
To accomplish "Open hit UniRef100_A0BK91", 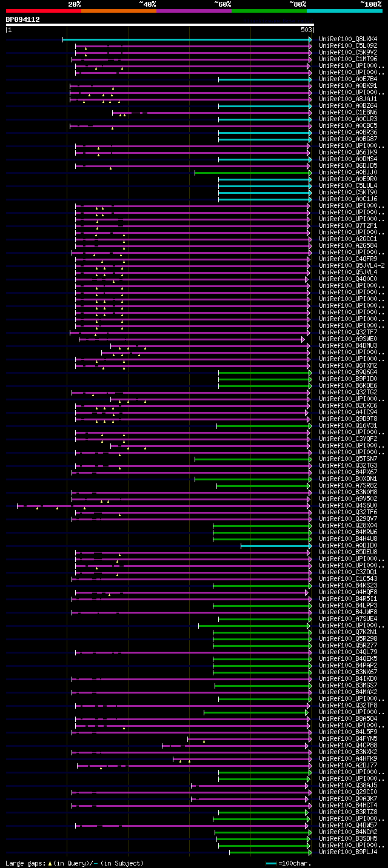I will [x=349, y=86].
